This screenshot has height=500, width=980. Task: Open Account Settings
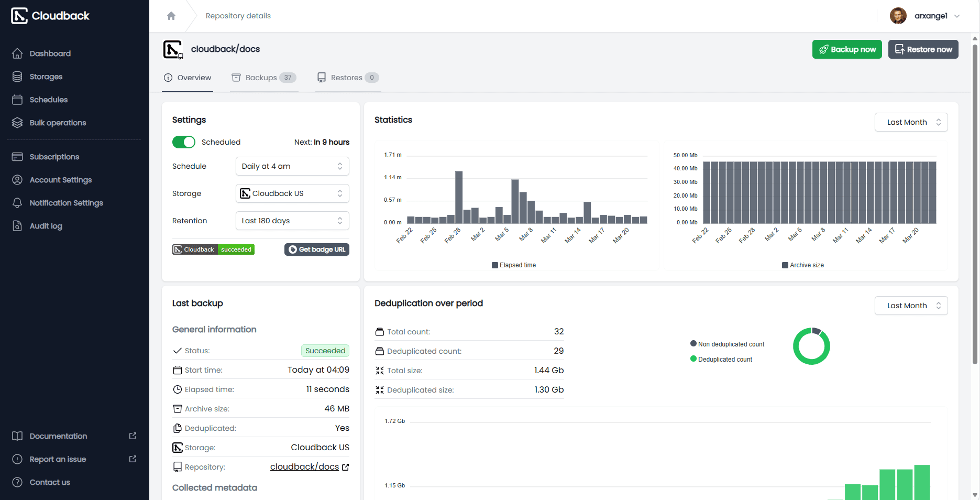tap(60, 180)
